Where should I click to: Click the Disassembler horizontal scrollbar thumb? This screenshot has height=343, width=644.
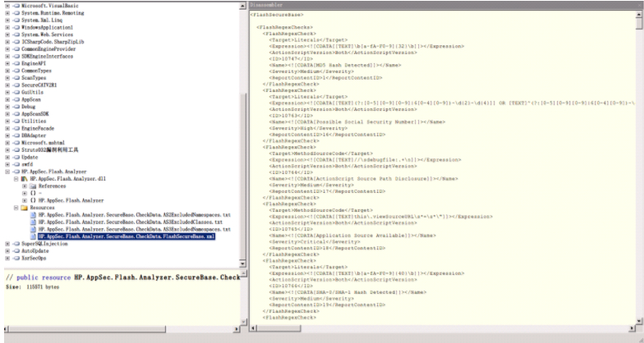278,328
